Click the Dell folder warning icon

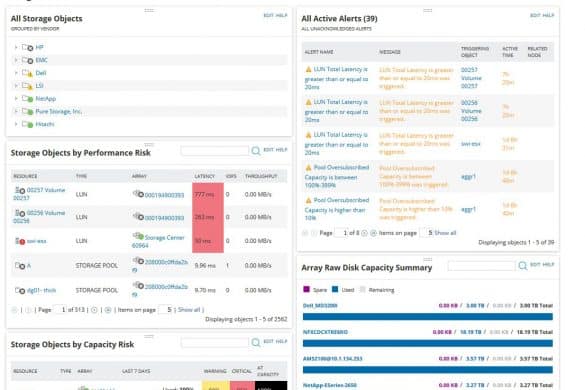coord(28,73)
